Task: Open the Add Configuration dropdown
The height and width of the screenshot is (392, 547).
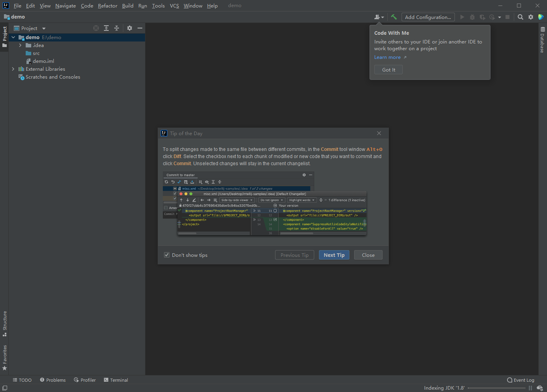Action: (x=428, y=17)
